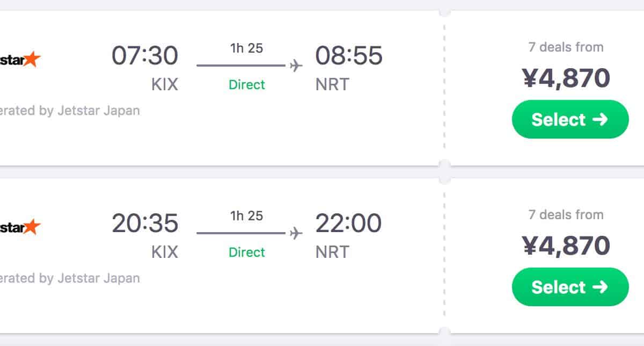Click the Jetstar logo on the 07:30 flight
Viewport: 644px width, 346px height.
(x=21, y=59)
